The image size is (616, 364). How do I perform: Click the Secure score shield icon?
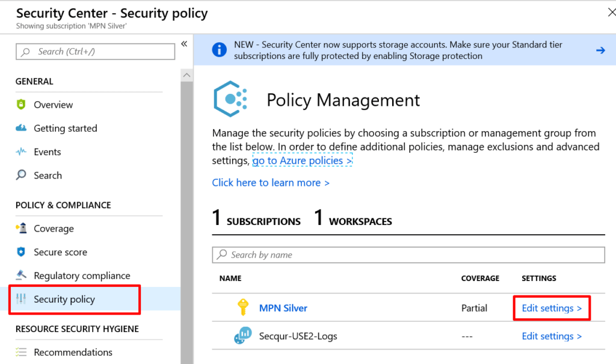[x=22, y=251]
